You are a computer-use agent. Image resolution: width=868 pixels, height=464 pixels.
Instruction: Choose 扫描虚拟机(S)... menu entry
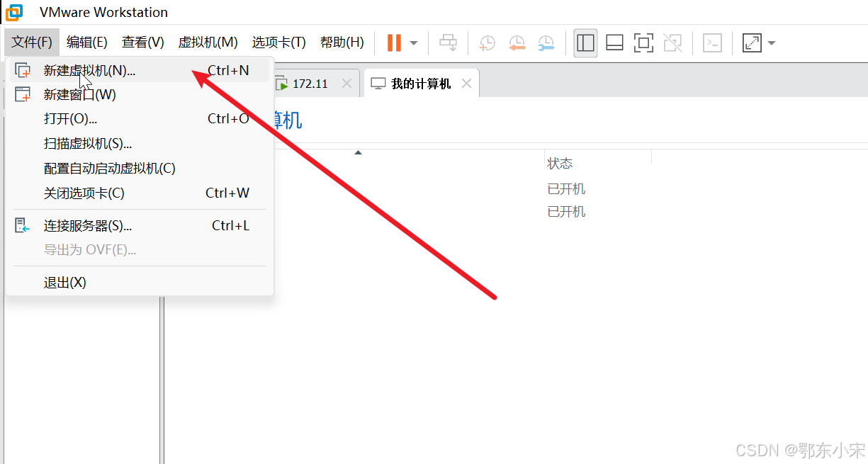coord(140,144)
